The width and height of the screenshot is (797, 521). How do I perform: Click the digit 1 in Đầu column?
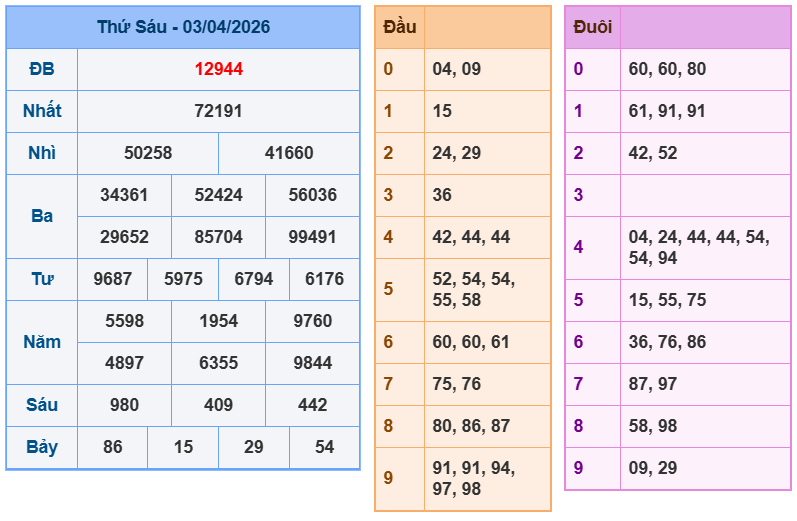pyautogui.click(x=388, y=111)
